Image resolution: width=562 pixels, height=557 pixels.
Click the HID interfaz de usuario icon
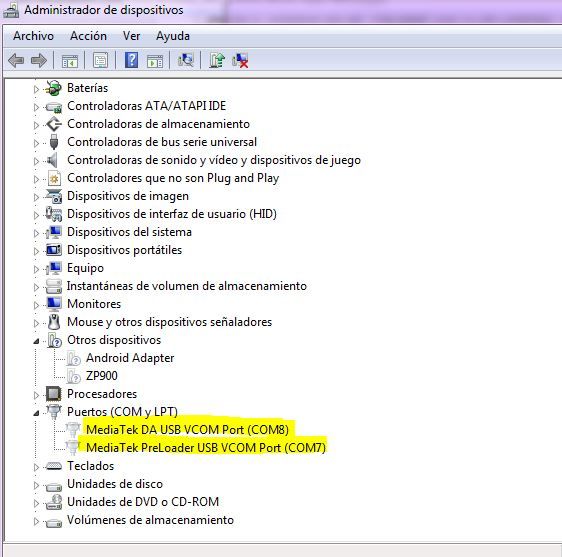tap(54, 214)
